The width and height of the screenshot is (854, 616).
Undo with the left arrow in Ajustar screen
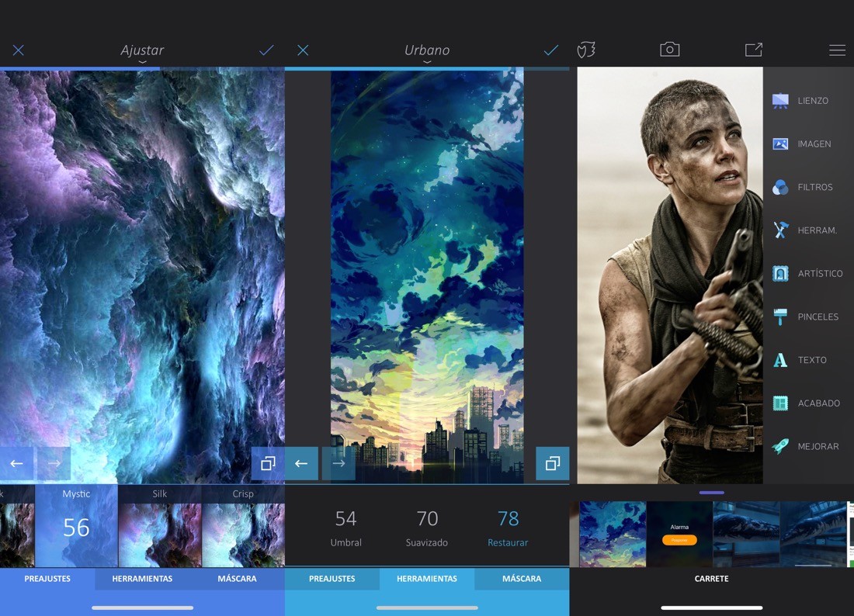[17, 464]
